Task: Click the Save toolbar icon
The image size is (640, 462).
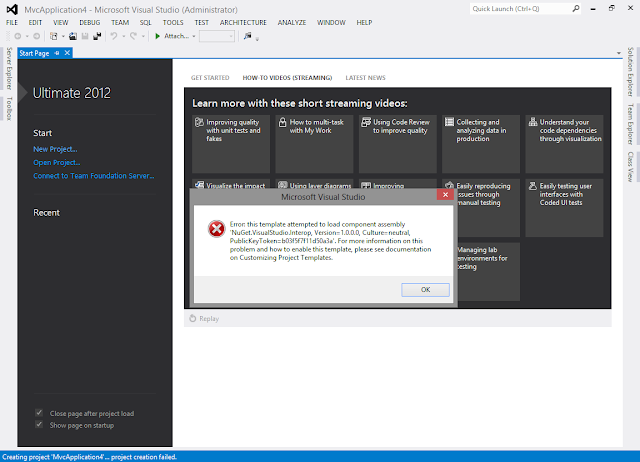Action: click(85, 36)
